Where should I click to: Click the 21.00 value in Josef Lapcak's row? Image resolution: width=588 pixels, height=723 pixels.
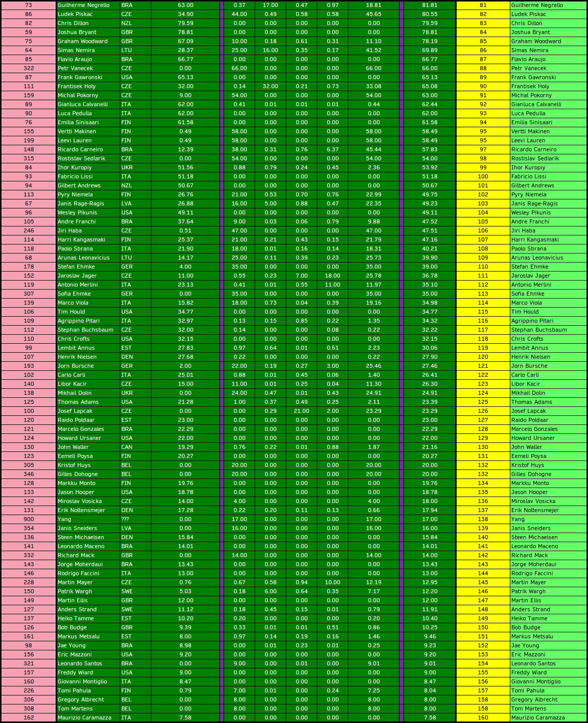pos(301,411)
